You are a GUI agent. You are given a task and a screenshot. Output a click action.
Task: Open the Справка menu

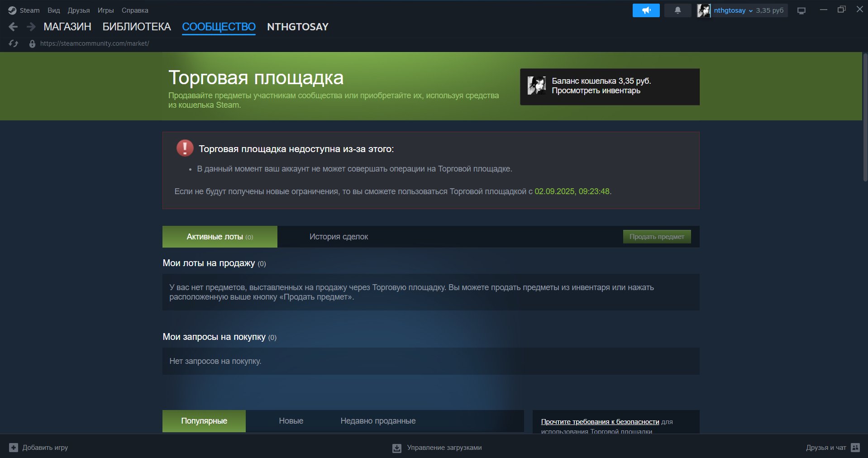(135, 10)
